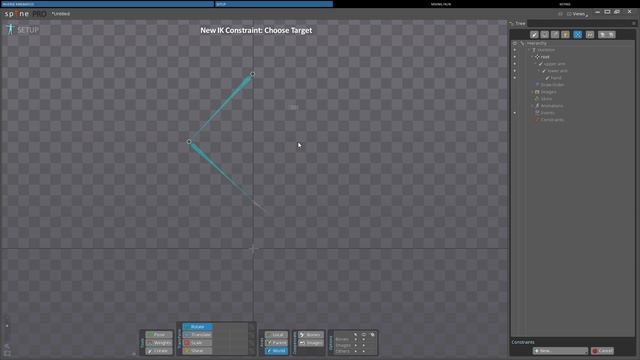Screen dimensions: 640x360
Task: Click the highlighted blue tree filter icon
Action: pos(578,35)
